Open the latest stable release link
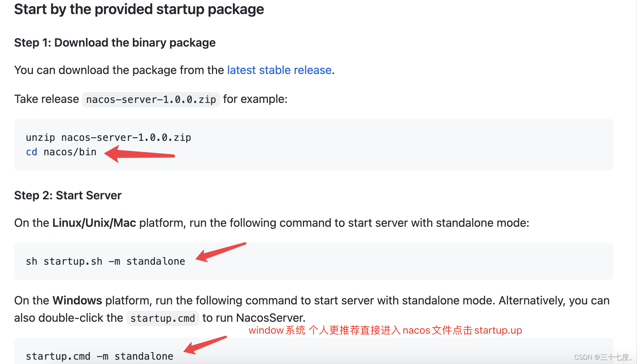 click(x=279, y=70)
